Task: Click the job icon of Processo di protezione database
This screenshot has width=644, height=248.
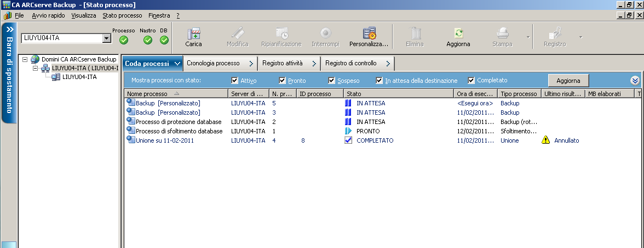Action: pos(130,122)
